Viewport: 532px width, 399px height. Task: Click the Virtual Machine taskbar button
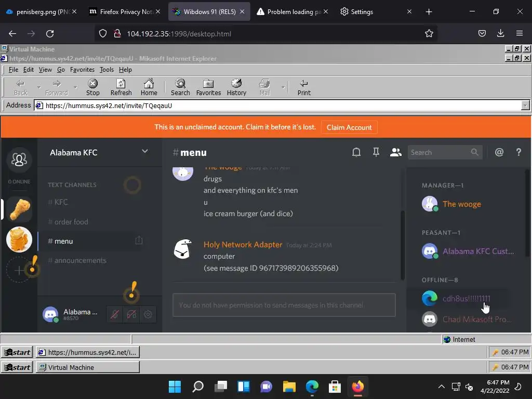[x=87, y=367]
